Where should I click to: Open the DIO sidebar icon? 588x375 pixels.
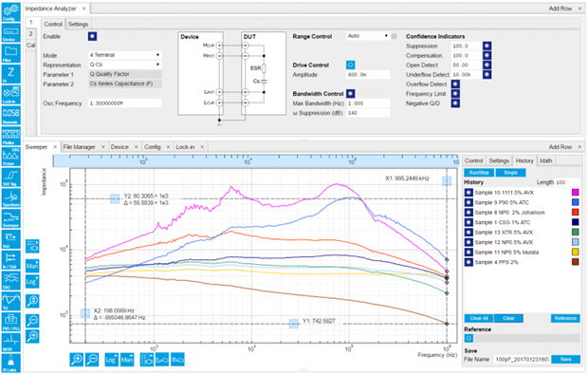[11, 280]
